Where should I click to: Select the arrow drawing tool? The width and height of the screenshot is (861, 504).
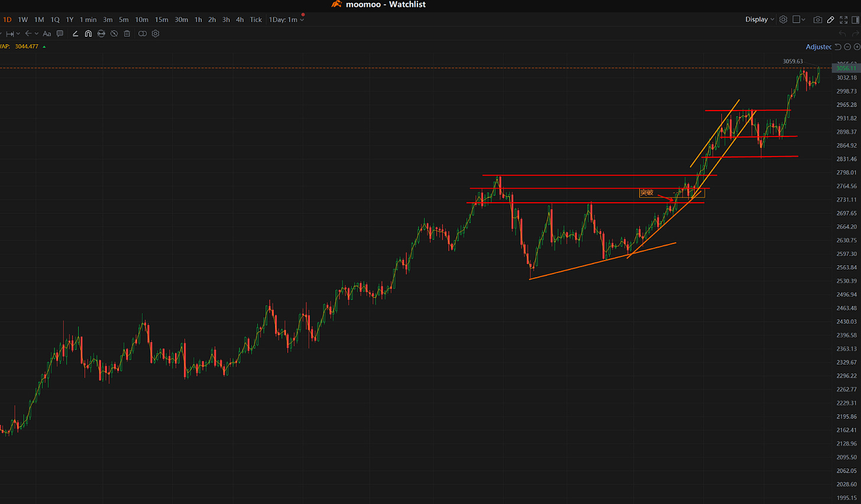point(28,34)
